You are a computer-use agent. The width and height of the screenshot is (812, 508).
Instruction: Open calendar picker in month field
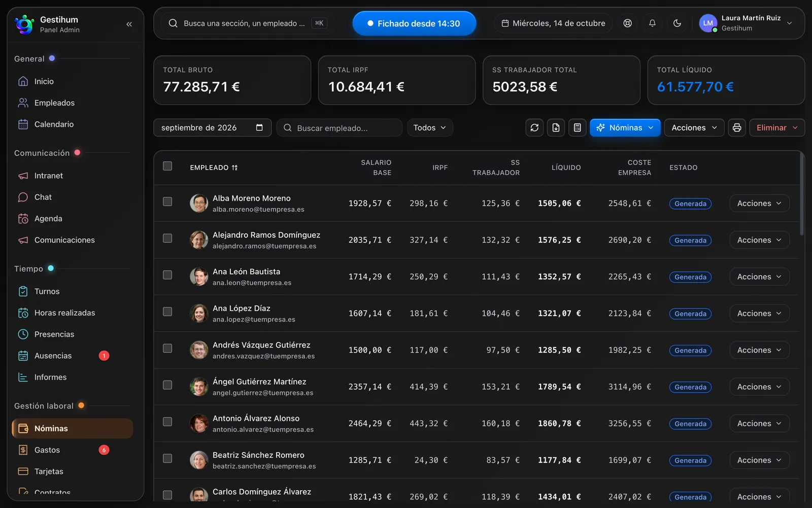(x=259, y=128)
